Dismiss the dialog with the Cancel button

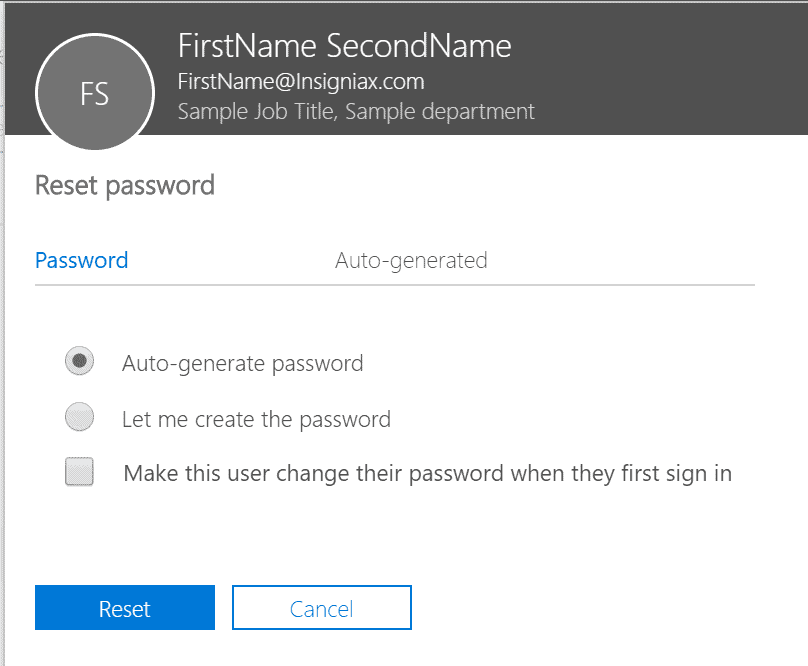pyautogui.click(x=322, y=607)
